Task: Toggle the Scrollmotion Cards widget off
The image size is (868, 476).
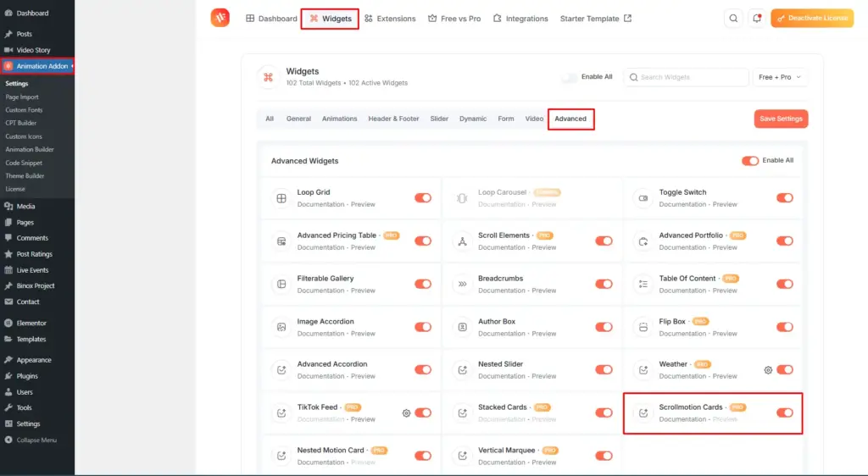Action: [784, 412]
